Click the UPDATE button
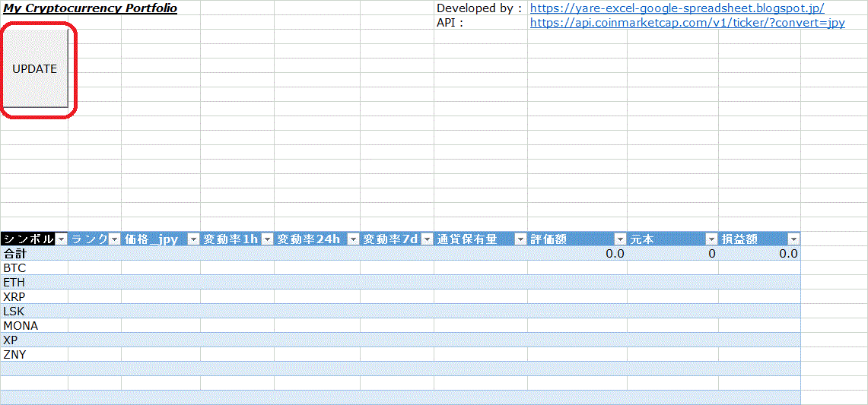 pos(36,68)
